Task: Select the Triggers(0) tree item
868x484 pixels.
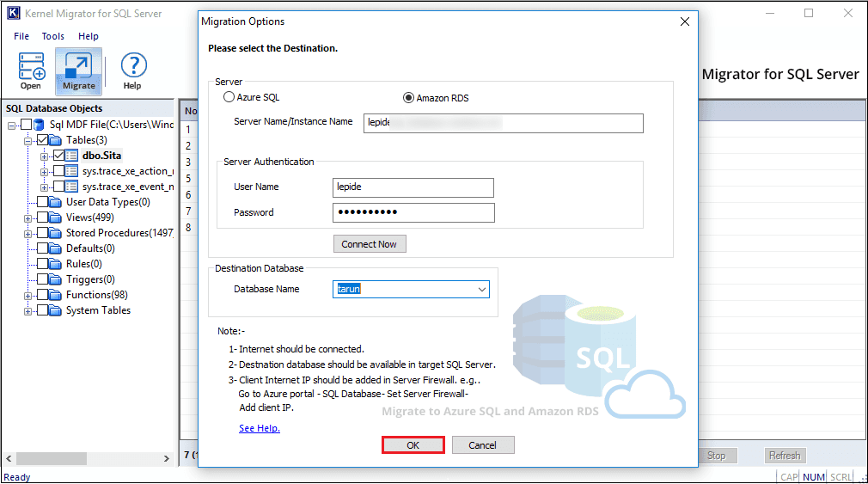Action: point(90,279)
